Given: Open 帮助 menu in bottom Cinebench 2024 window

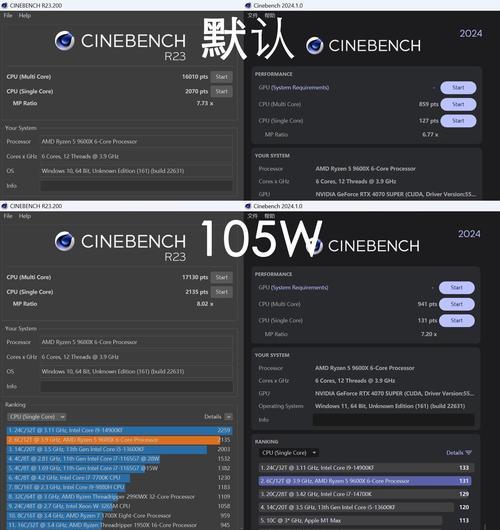Looking at the screenshot, I should point(269,216).
